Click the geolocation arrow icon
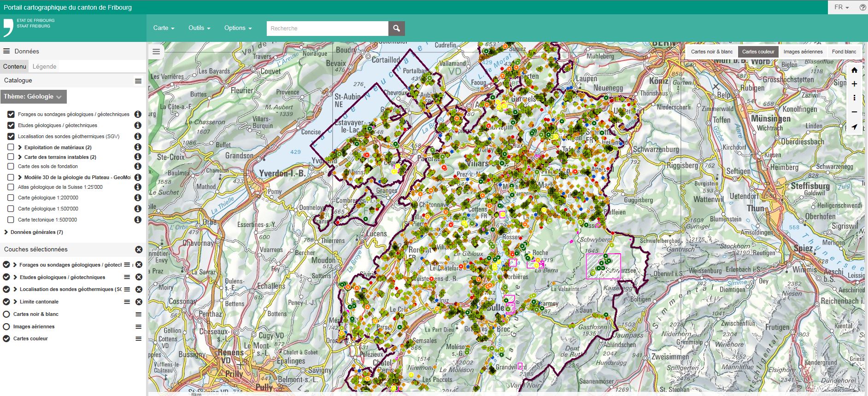The image size is (868, 396). pos(854,127)
